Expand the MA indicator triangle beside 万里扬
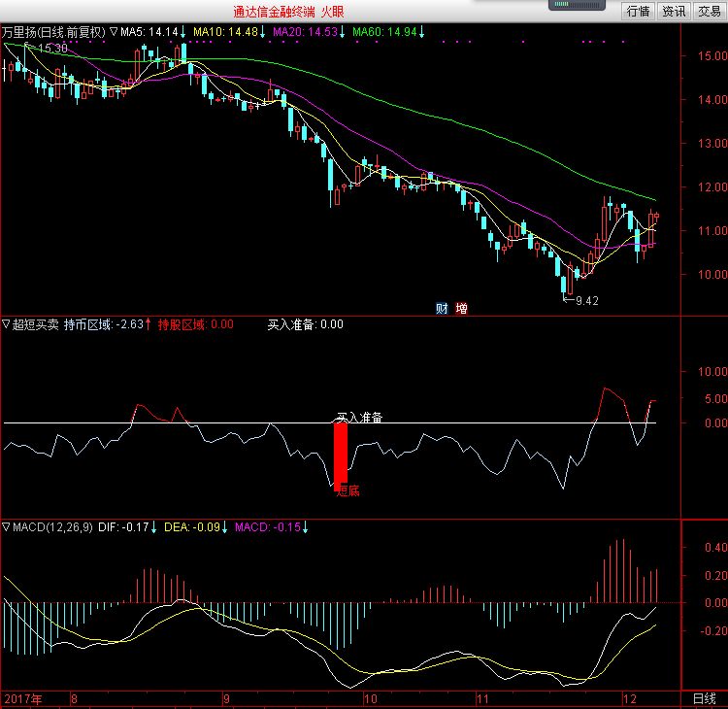The image size is (728, 709). (114, 32)
